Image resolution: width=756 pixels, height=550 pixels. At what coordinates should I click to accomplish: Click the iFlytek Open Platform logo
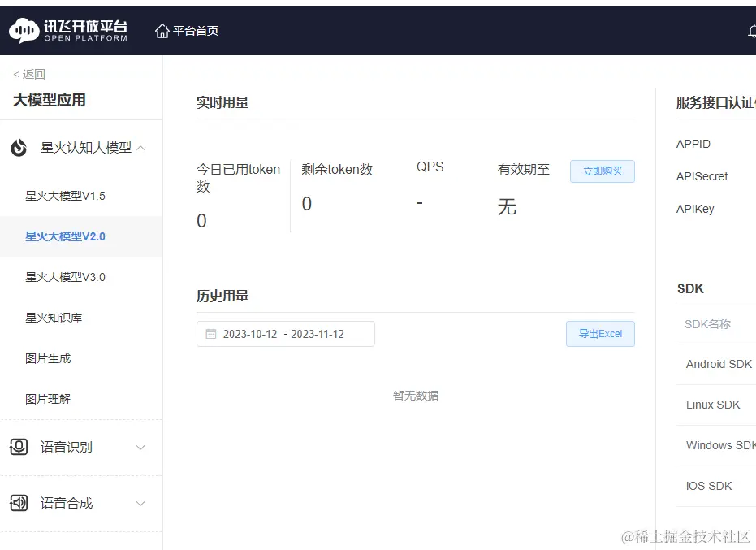68,30
